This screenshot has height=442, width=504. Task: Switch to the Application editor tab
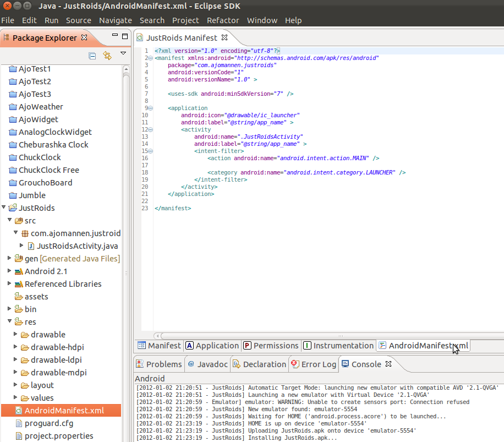[212, 346]
